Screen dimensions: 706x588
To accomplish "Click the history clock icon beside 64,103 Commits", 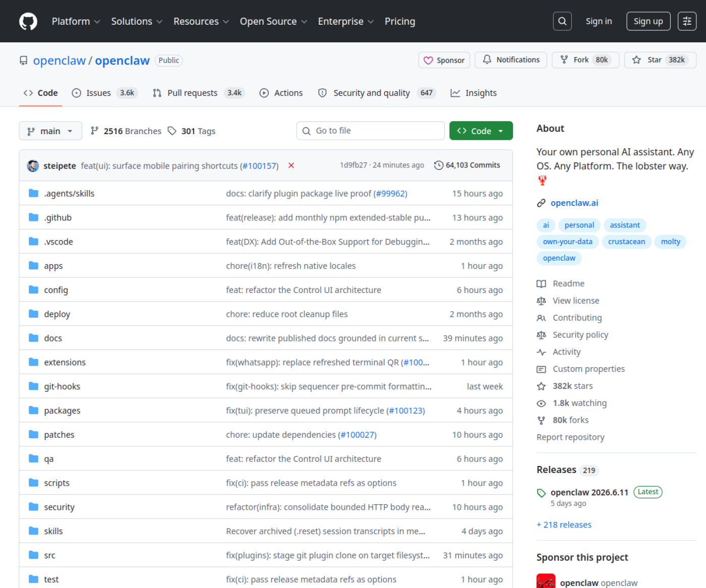I will (x=439, y=165).
